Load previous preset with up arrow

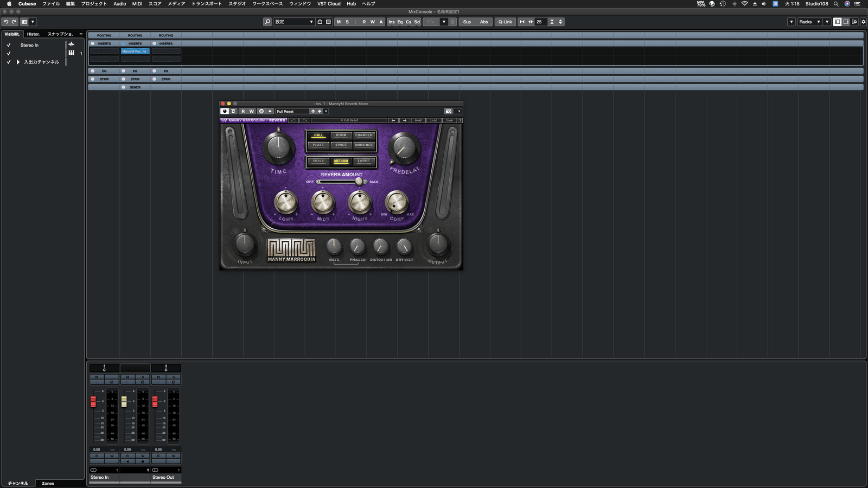coord(313,111)
